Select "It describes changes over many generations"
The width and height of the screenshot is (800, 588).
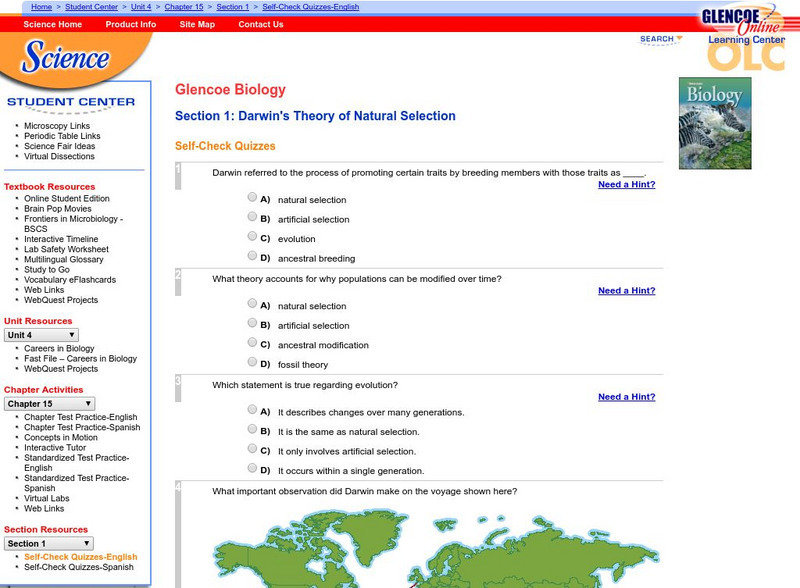pyautogui.click(x=252, y=409)
